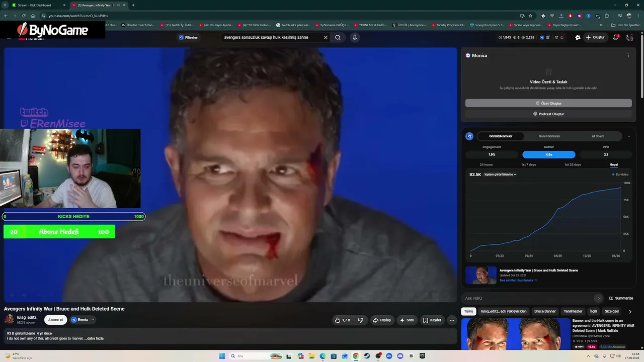644x362 pixels.
Task: Open Chrome three-dot menu
Action: [637, 16]
